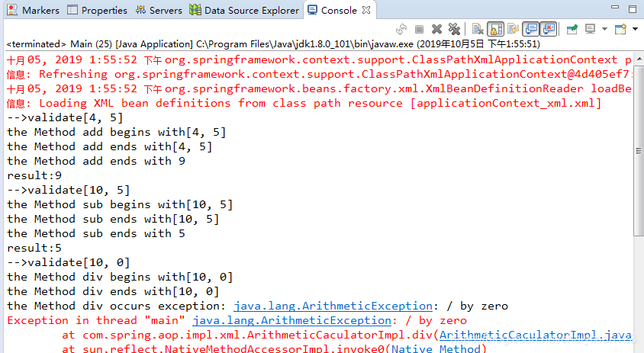This screenshot has height=353, width=644.
Task: Switch to the Properties tab
Action: [x=98, y=10]
